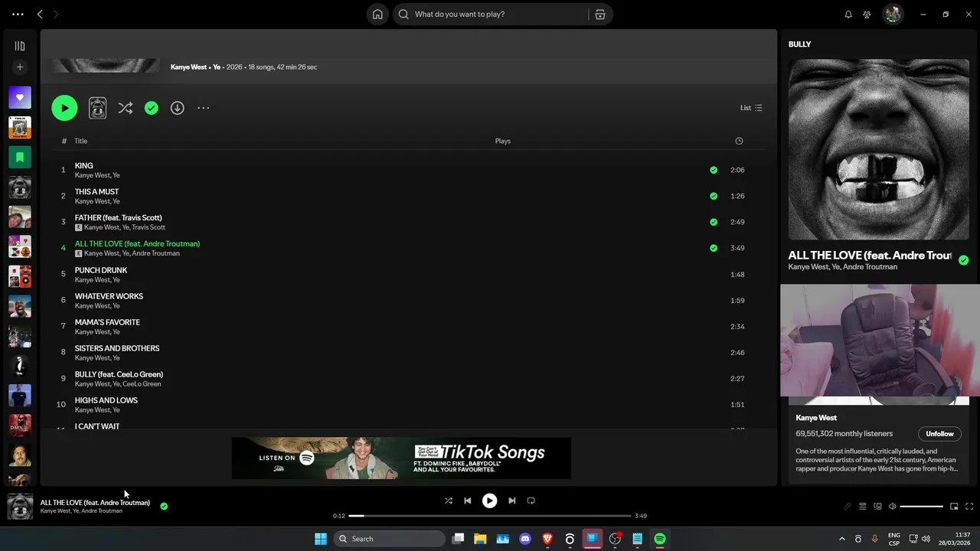Screen dimensions: 980x551
Task: Click the album preview thumbnail next to play
Action: pos(97,108)
